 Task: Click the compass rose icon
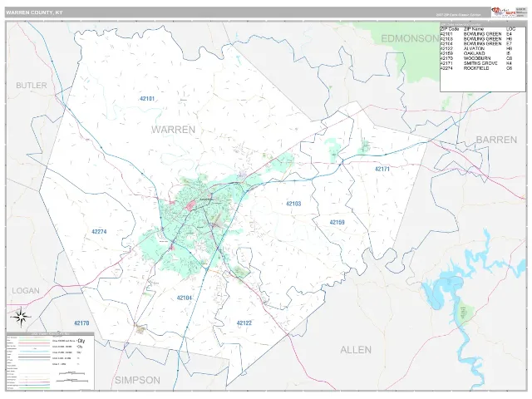coord(21,318)
